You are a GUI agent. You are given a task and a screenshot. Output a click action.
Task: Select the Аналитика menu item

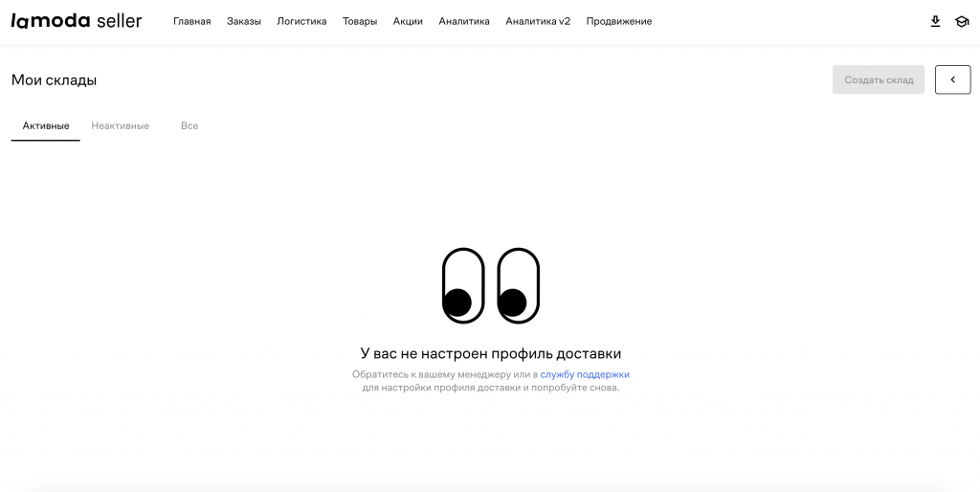(x=464, y=21)
